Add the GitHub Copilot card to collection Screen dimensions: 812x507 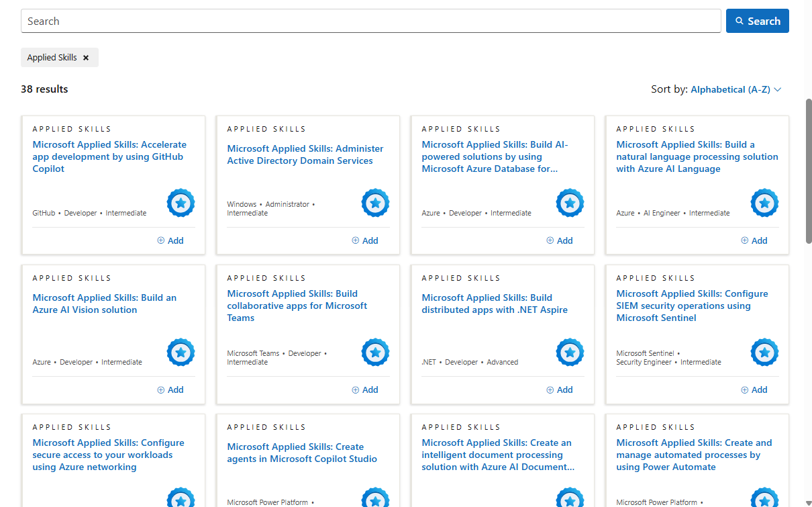[170, 240]
